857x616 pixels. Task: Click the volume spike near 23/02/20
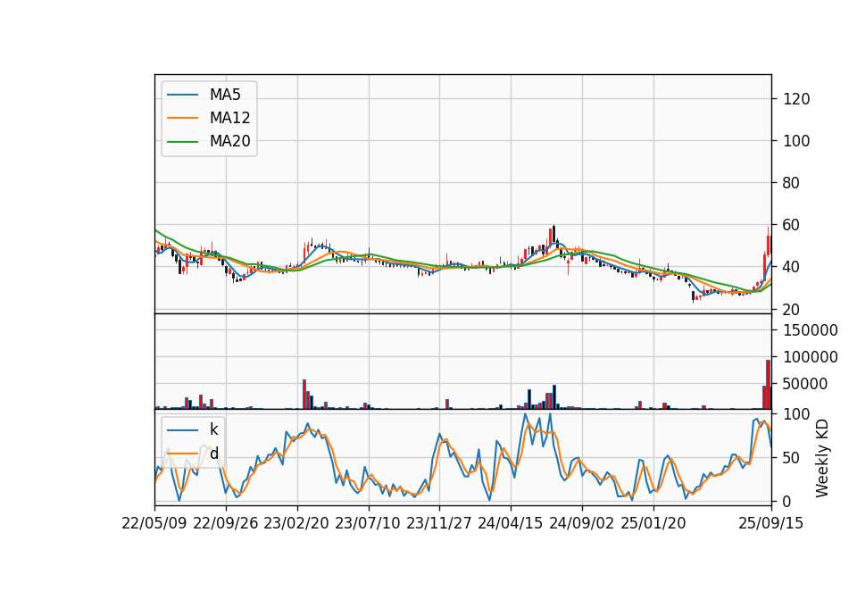(x=304, y=394)
